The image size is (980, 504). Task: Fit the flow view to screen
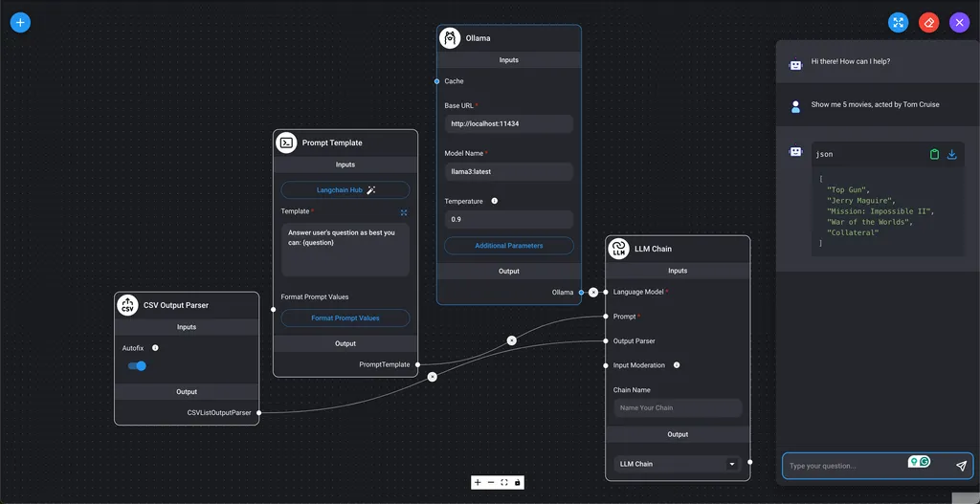coord(504,482)
